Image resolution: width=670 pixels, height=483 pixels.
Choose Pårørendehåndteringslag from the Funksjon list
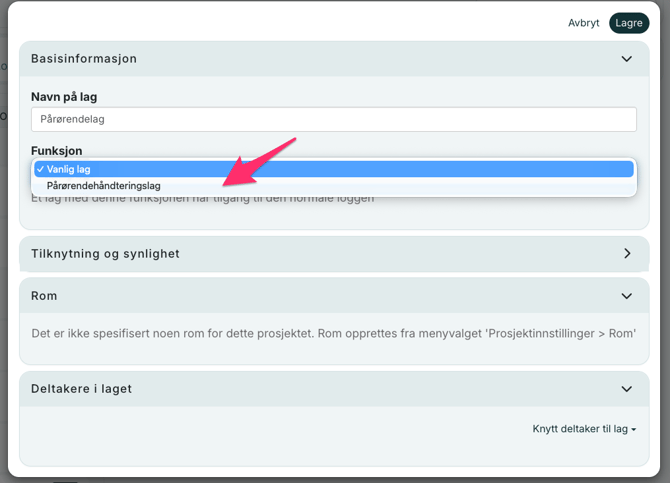[104, 186]
